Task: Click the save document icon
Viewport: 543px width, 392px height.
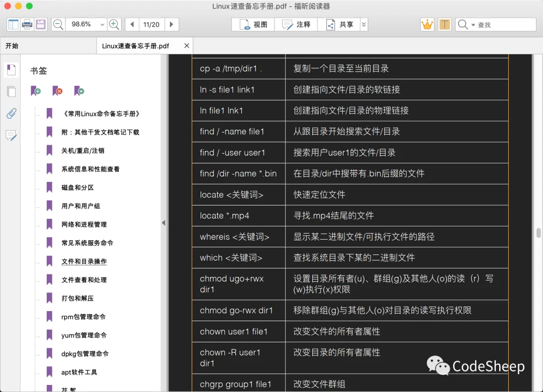Action: 41,25
